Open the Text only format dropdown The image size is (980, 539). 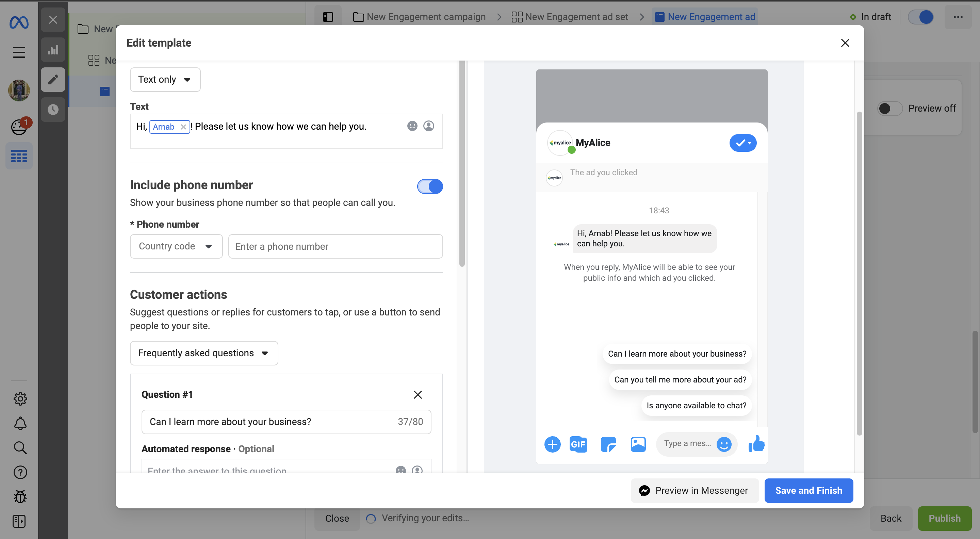click(x=165, y=80)
